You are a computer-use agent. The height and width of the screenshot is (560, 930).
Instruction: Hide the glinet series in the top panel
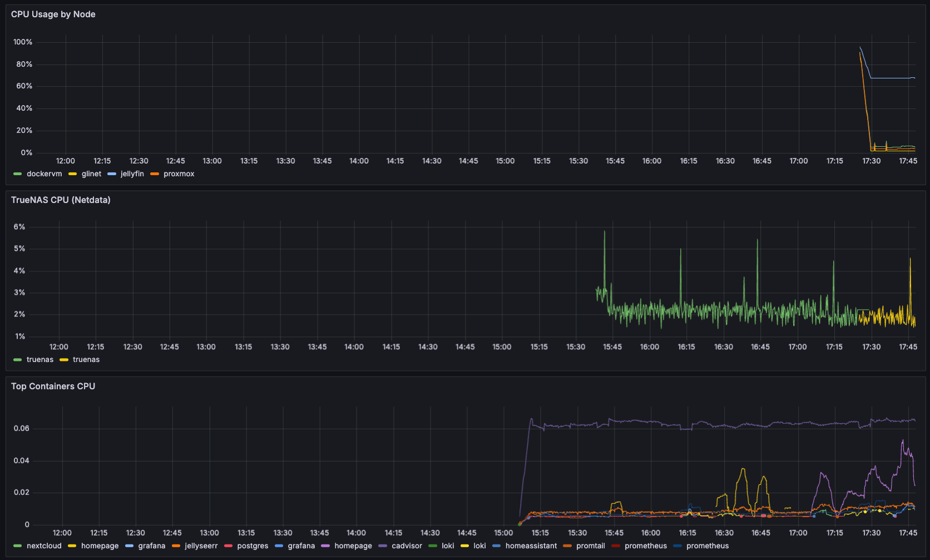[91, 174]
